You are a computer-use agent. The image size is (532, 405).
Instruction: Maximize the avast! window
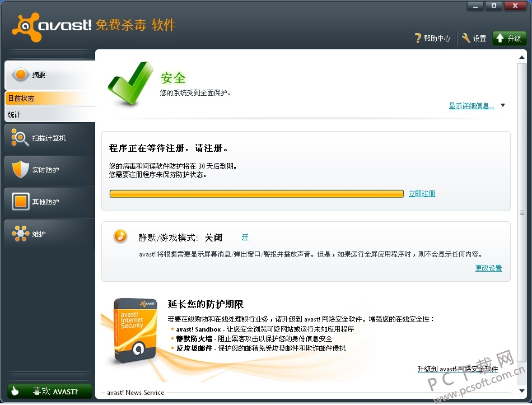(494, 6)
